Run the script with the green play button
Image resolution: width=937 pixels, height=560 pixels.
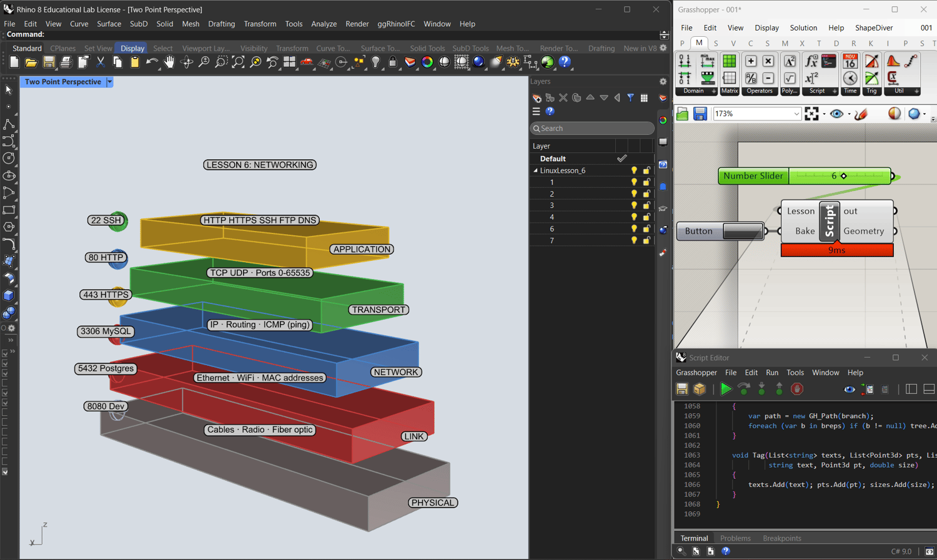pyautogui.click(x=725, y=390)
